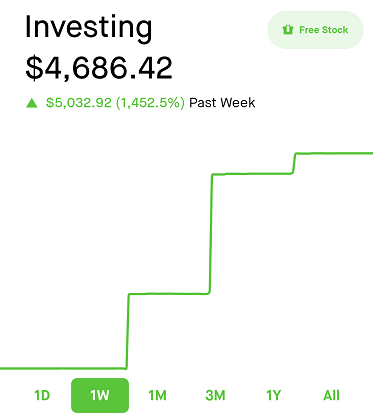Click the gift icon in Free Stock button

(288, 30)
